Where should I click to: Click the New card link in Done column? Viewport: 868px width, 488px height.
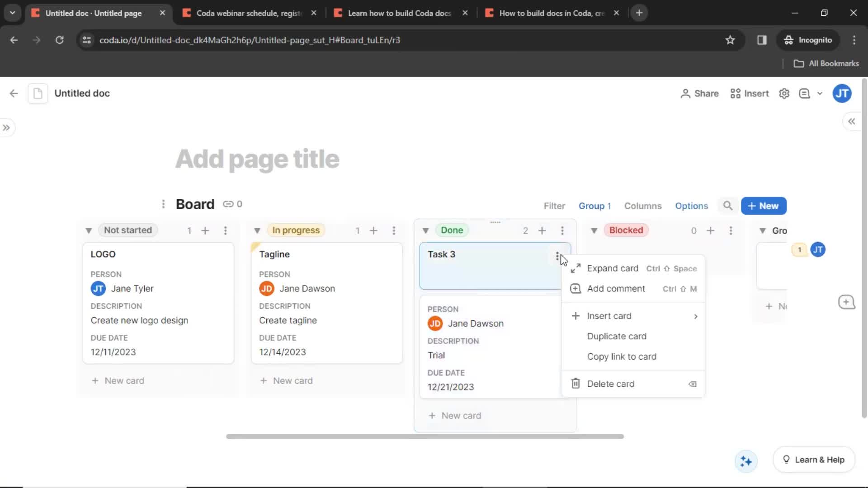tap(454, 415)
